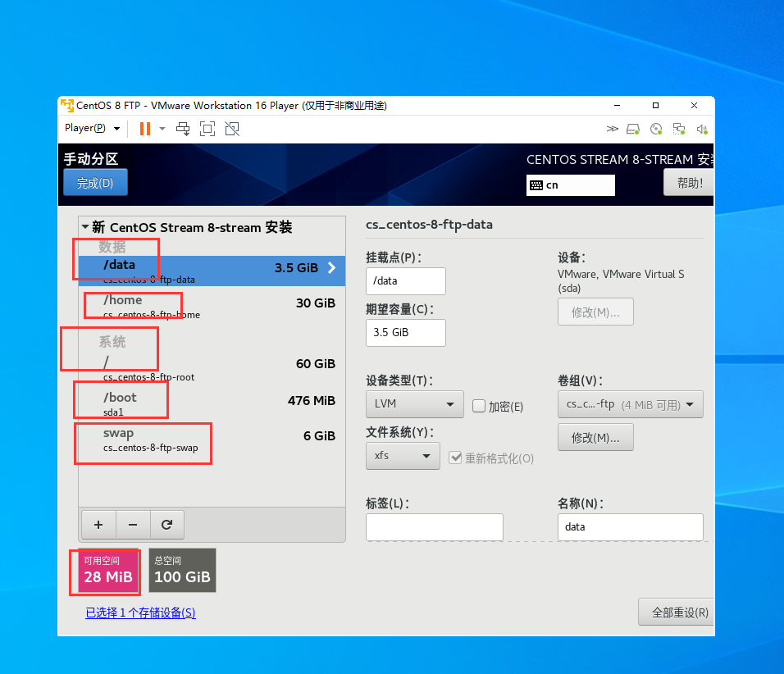Screen dimensions: 784x674
Task: Minimize the VMware Player window
Action: click(617, 106)
